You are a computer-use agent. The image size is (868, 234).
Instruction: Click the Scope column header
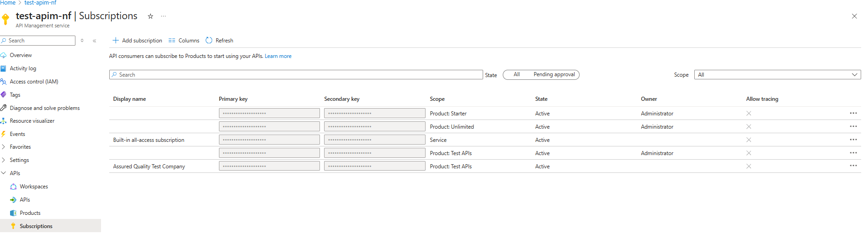click(437, 99)
